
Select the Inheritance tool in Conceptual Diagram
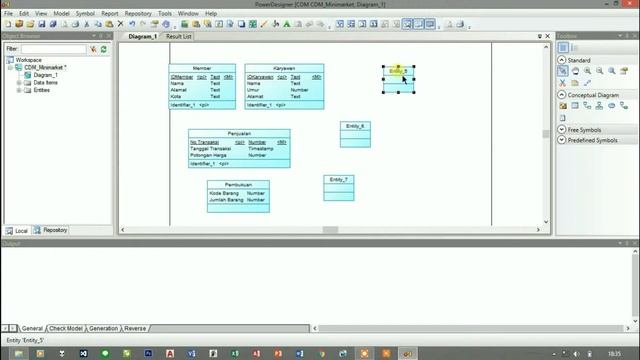click(599, 106)
